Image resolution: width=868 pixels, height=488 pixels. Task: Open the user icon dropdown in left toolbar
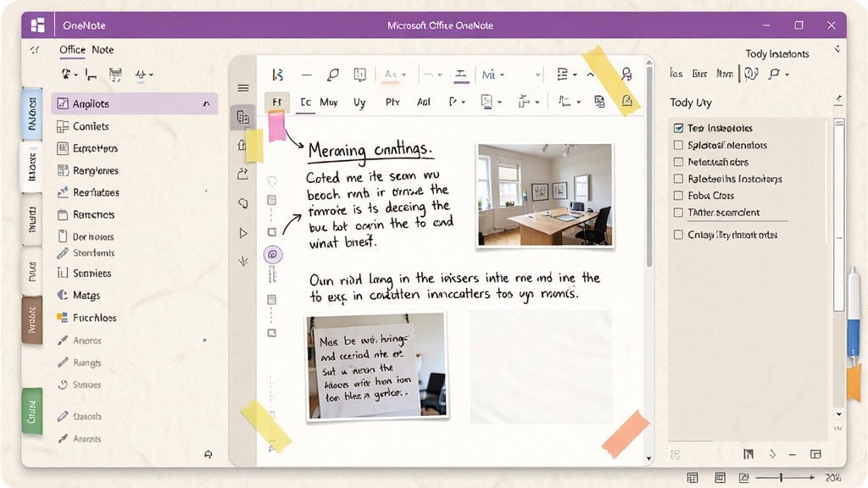(x=69, y=75)
